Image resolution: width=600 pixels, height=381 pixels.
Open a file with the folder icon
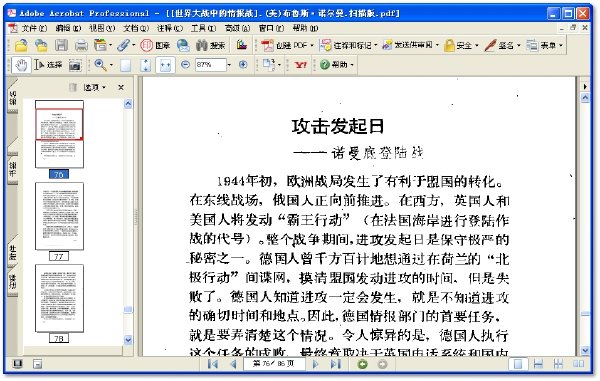click(x=21, y=46)
